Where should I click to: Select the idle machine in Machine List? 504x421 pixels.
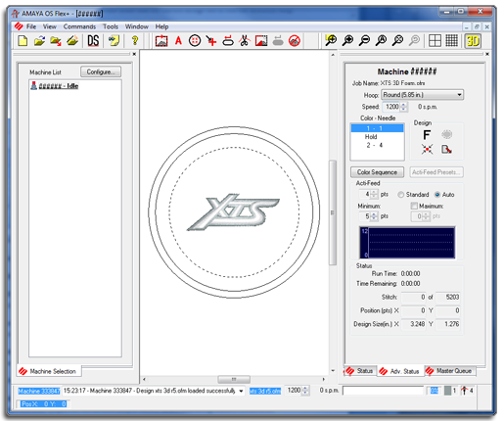point(55,86)
